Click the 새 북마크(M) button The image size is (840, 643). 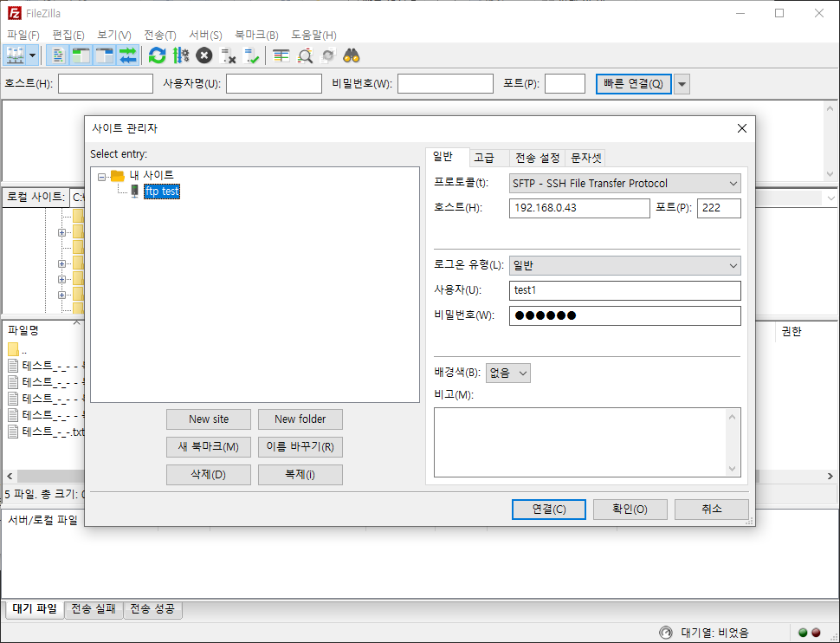pos(209,447)
